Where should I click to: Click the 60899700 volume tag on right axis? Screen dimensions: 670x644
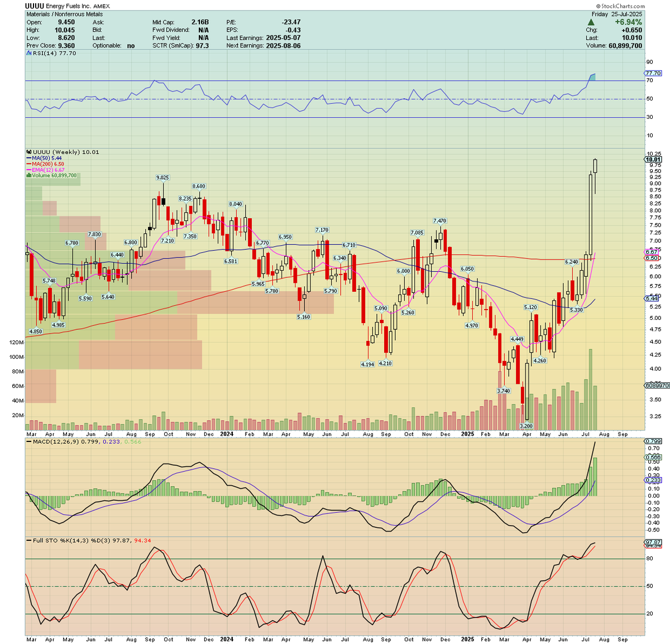click(657, 386)
